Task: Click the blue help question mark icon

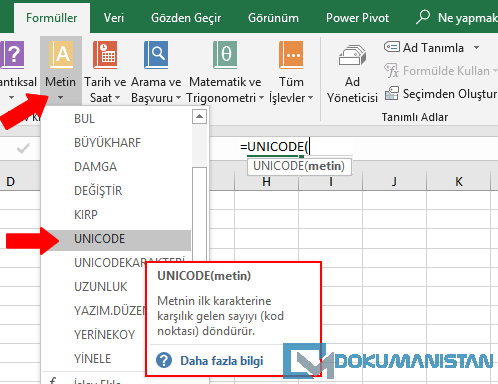Action: point(164,360)
